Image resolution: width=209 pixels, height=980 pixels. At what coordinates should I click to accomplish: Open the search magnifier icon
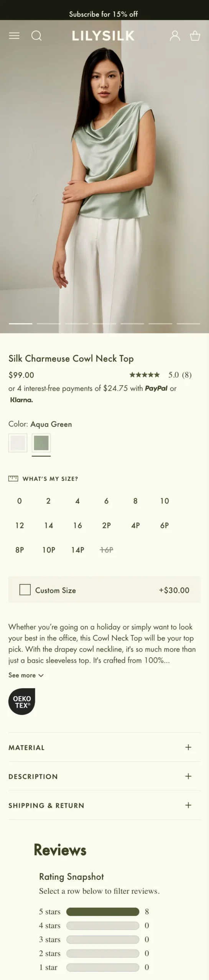[36, 36]
